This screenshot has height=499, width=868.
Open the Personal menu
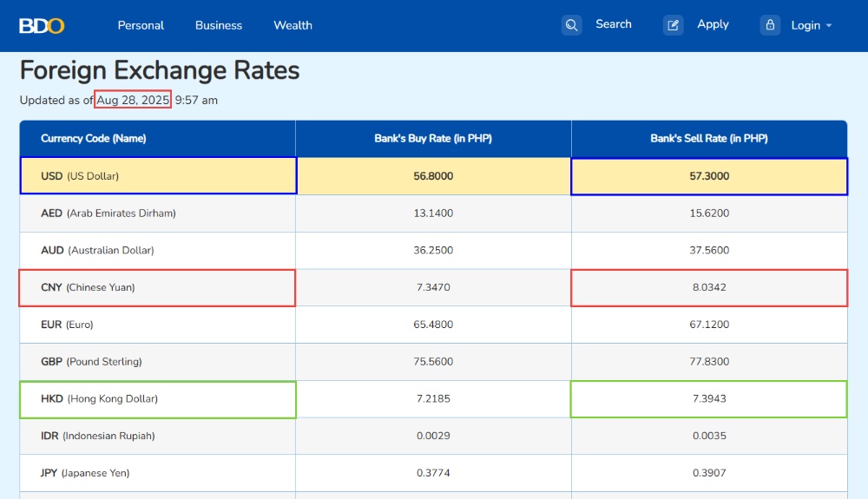pos(141,25)
